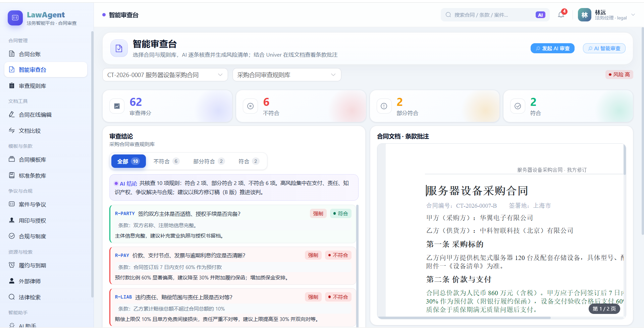Viewport: 644px width, 328px height.
Task: Select the 符合 2 tab
Action: 249,161
